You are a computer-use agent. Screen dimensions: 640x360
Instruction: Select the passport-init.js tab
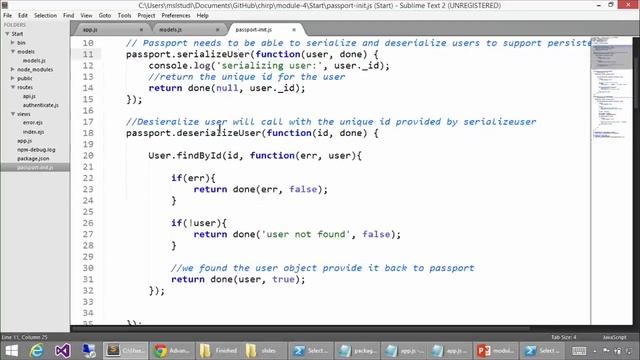click(x=265, y=29)
